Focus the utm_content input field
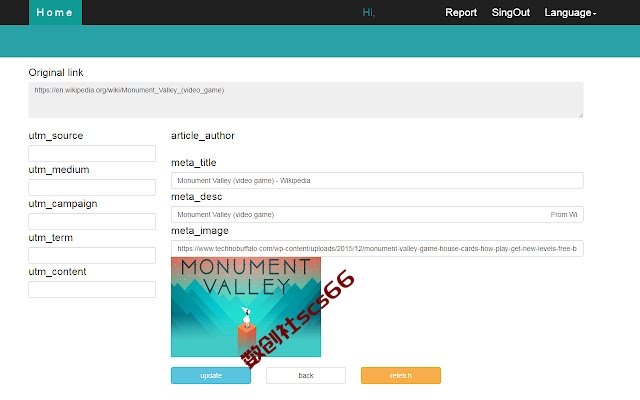This screenshot has width=640, height=400. (x=92, y=289)
